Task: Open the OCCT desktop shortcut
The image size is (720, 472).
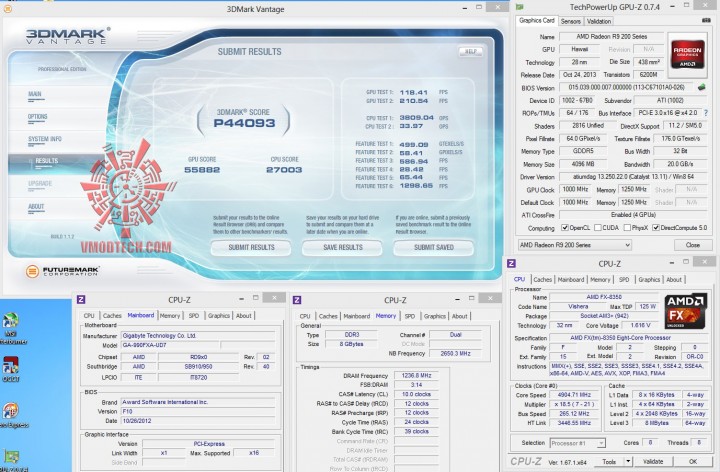Action: coord(10,369)
